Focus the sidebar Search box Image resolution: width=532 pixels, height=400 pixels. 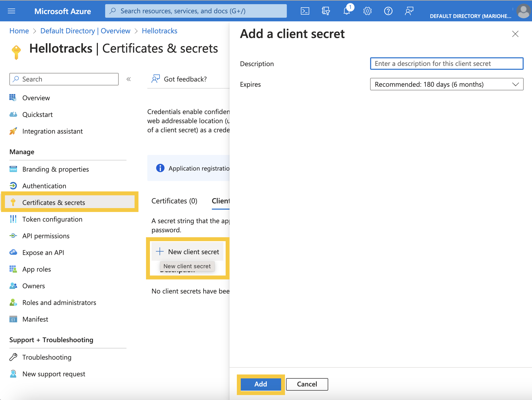64,79
